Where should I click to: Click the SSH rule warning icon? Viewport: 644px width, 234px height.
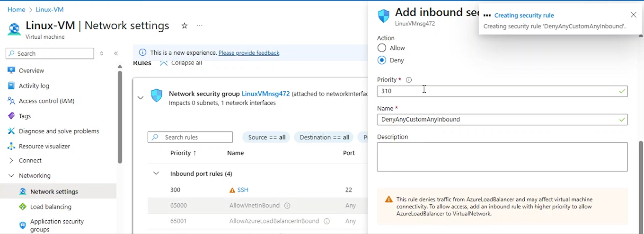click(232, 190)
